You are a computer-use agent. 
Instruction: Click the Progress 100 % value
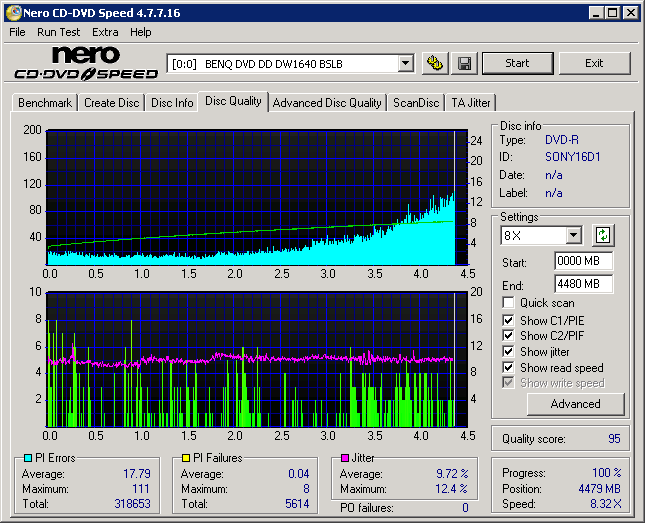point(607,473)
